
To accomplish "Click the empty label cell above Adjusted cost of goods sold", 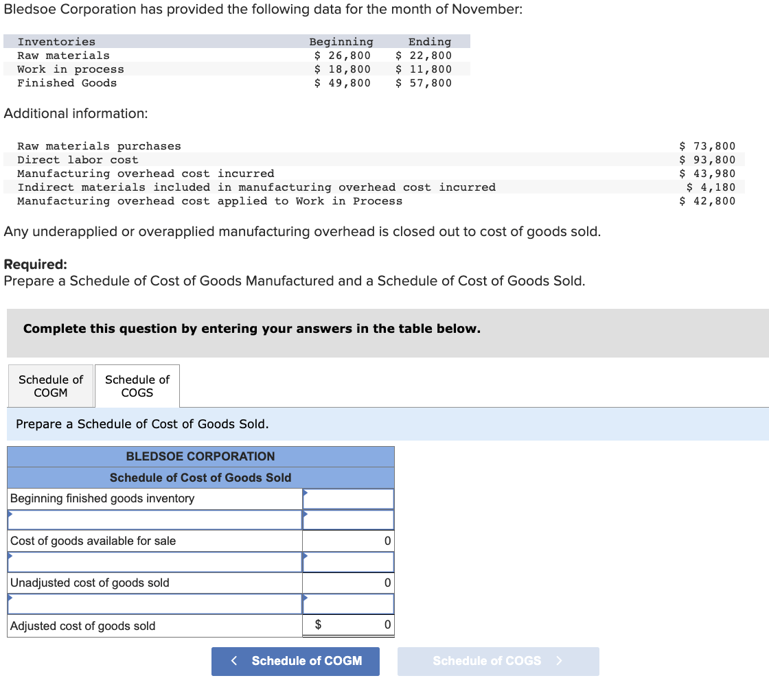I will [154, 604].
